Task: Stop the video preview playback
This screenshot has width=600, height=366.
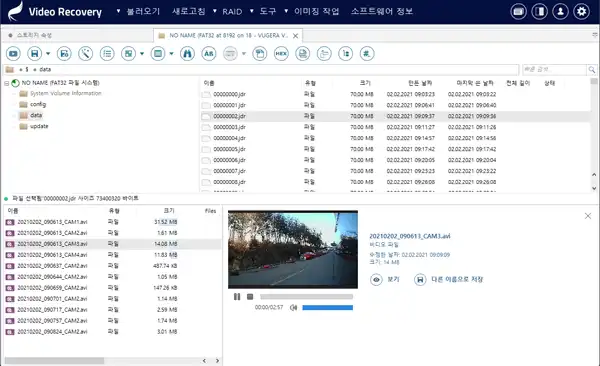Action: tap(250, 297)
